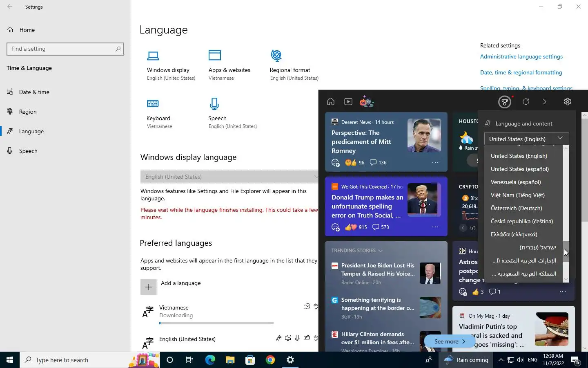
Task: Add reaction on Romney article
Action: point(336,163)
